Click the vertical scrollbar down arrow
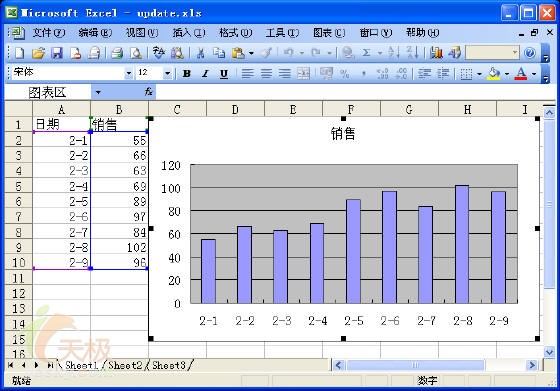This screenshot has height=391, width=560. [549, 352]
